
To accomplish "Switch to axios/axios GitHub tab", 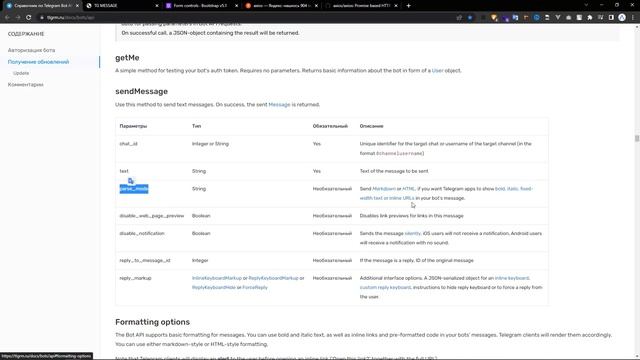I will click(360, 6).
